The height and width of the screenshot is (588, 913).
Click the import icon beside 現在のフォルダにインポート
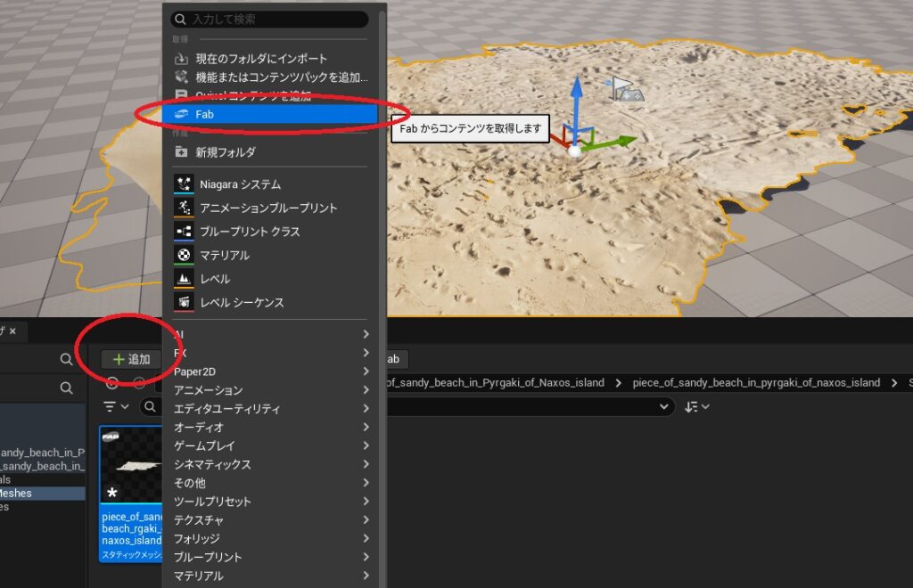182,59
